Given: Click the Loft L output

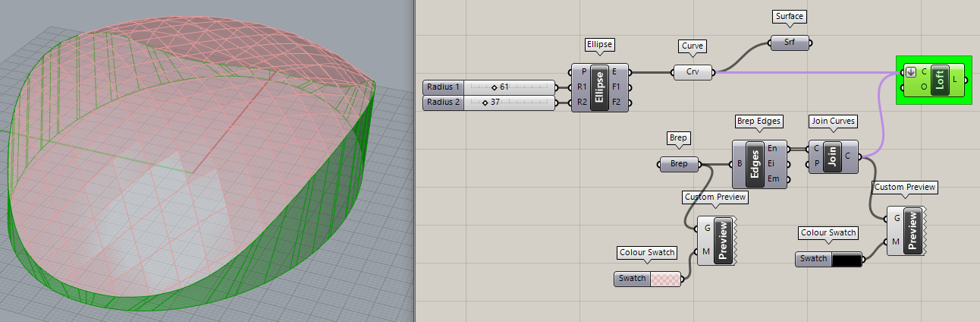Looking at the screenshot, I should click(x=956, y=80).
